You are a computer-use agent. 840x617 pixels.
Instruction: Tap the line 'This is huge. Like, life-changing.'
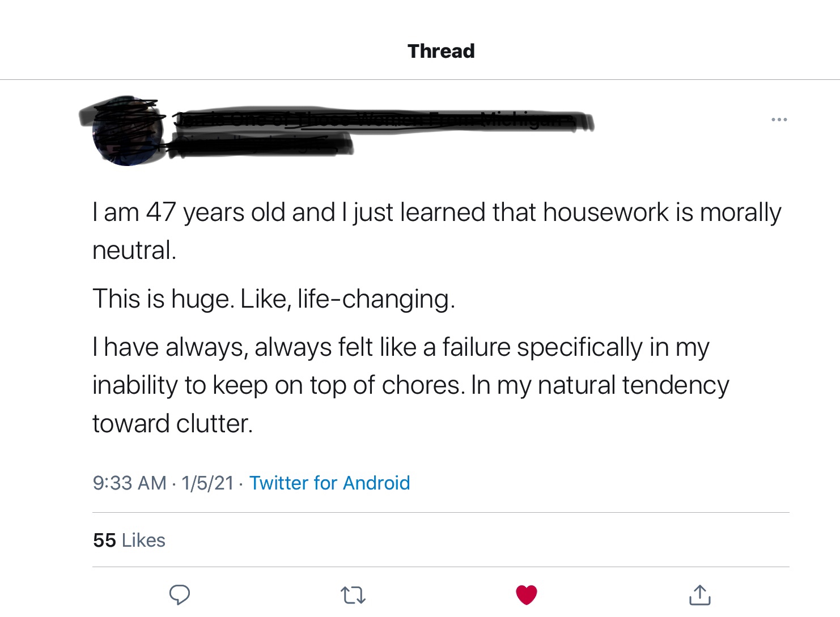[x=274, y=299]
